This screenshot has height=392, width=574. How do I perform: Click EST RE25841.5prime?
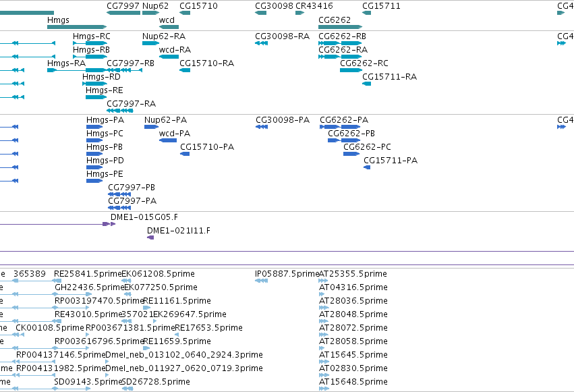tap(88, 274)
